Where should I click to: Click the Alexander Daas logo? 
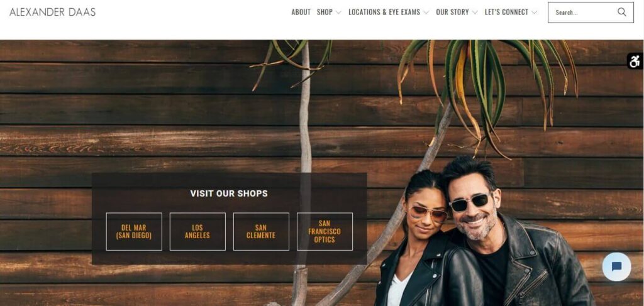(53, 12)
